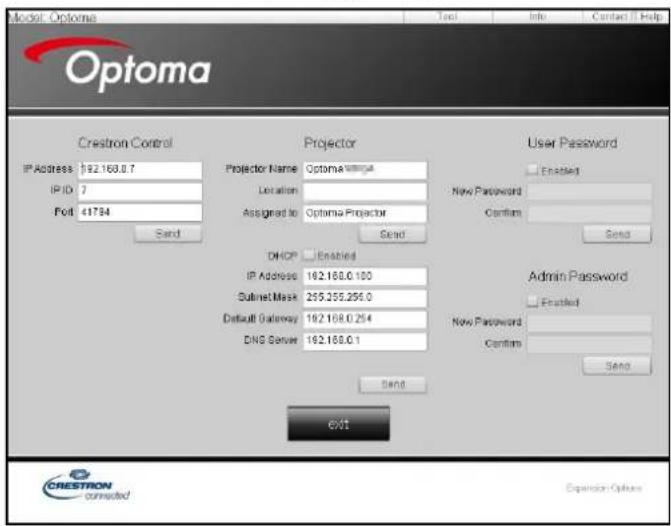Screen dimensions: 671x526
Task: Send the network settings below DNS Server
Action: pos(392,384)
